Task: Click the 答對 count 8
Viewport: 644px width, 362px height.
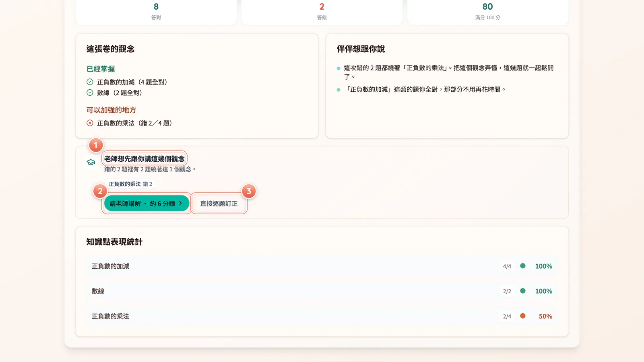Action: 156,7
